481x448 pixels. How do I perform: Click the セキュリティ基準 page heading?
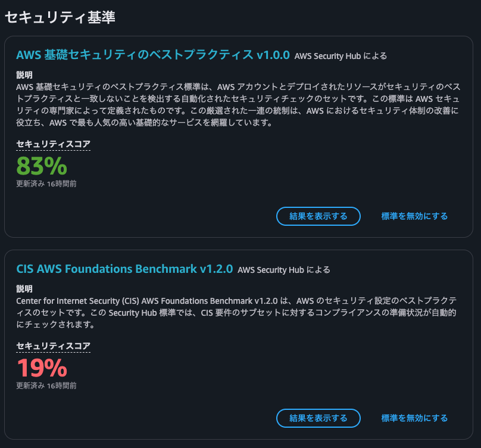[60, 17]
